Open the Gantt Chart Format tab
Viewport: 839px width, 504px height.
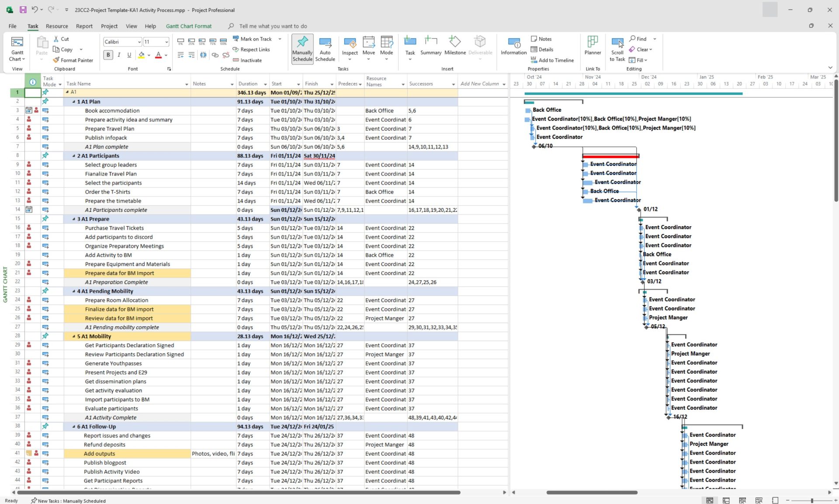point(188,26)
